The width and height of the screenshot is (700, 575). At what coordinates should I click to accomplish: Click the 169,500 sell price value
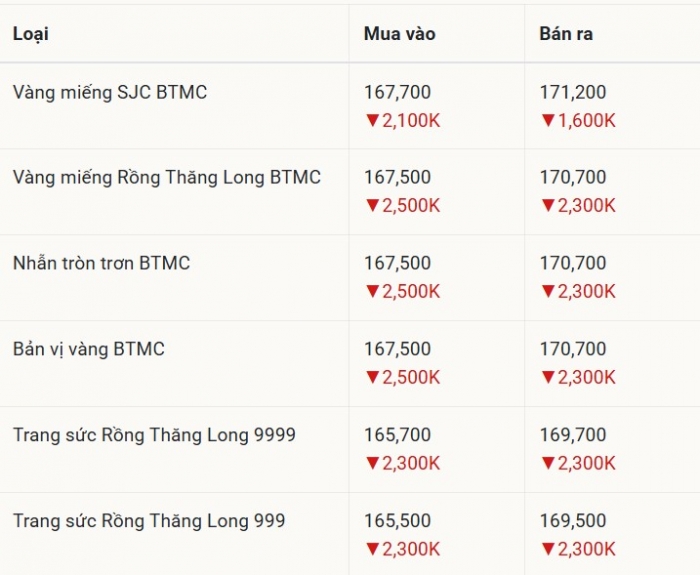tap(573, 521)
